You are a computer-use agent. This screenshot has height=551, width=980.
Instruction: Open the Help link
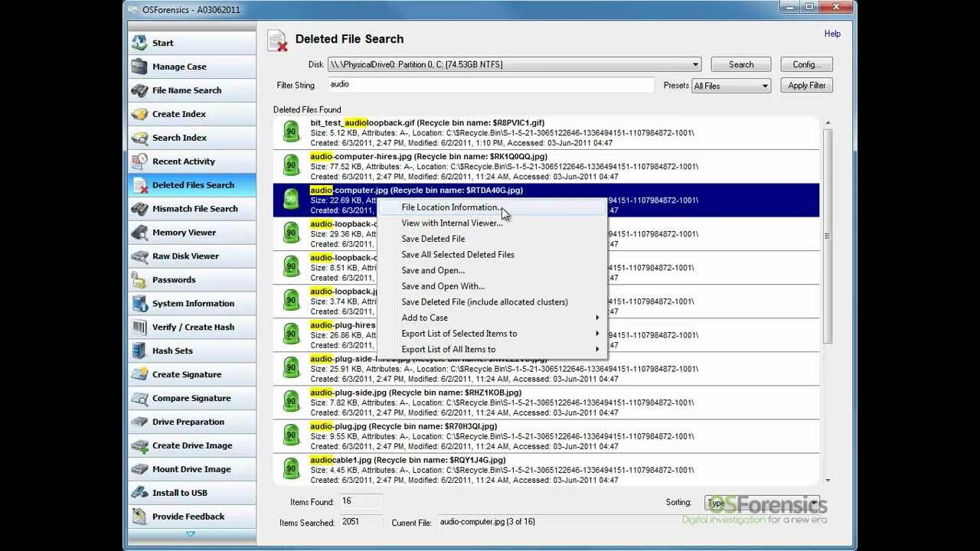pyautogui.click(x=832, y=34)
